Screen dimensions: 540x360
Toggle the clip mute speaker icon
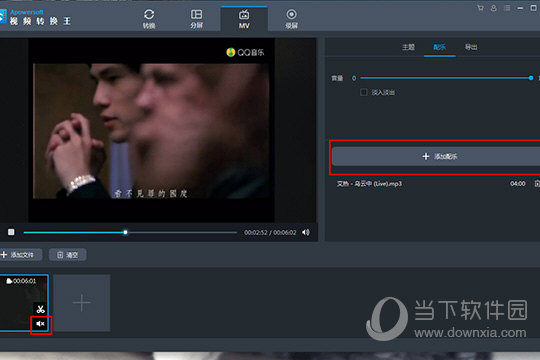pos(41,324)
